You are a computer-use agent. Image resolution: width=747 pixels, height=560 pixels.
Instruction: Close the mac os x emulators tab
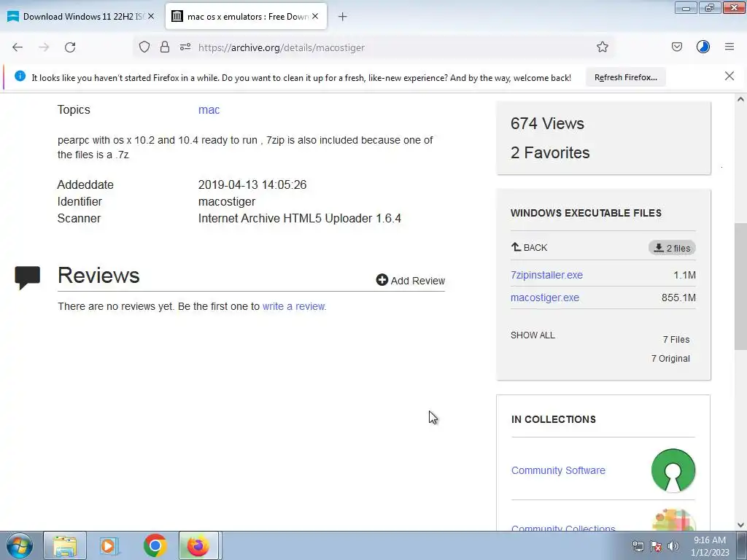(x=315, y=16)
